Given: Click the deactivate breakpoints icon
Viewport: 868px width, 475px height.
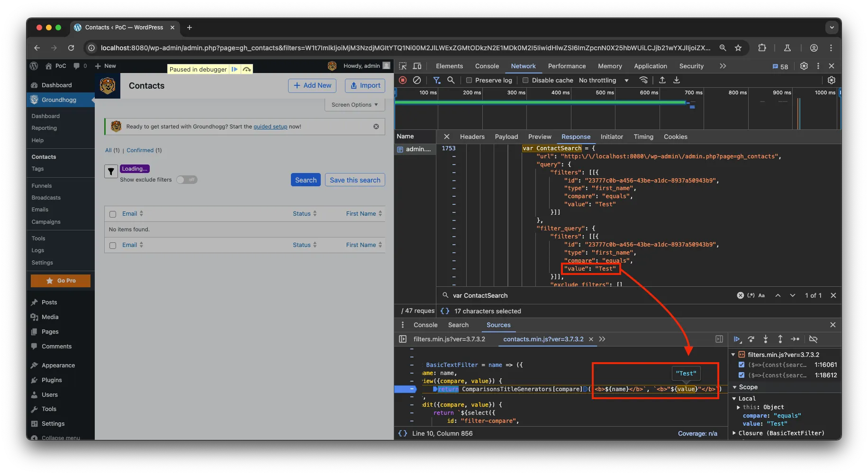Looking at the screenshot, I should 814,339.
